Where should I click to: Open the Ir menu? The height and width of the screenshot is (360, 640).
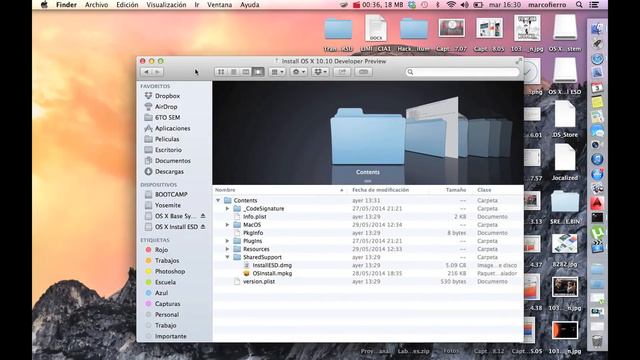197,5
